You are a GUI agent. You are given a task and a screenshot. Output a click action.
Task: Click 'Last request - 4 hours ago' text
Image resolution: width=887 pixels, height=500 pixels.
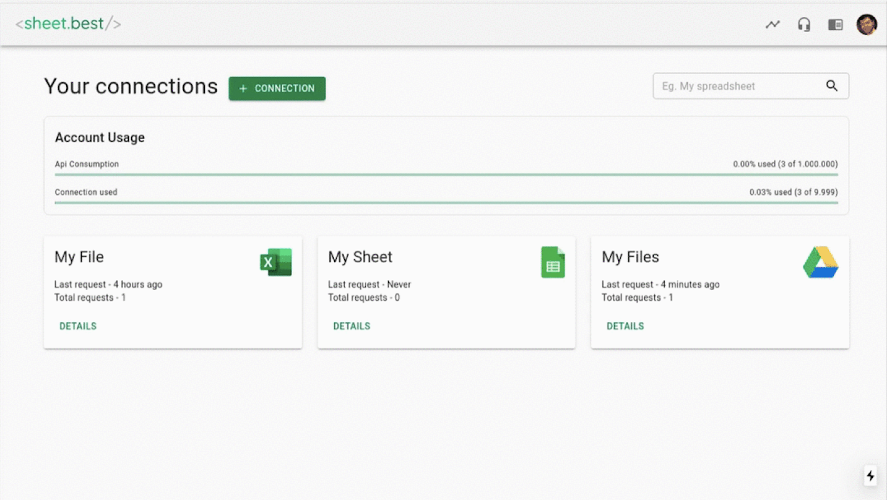point(108,285)
